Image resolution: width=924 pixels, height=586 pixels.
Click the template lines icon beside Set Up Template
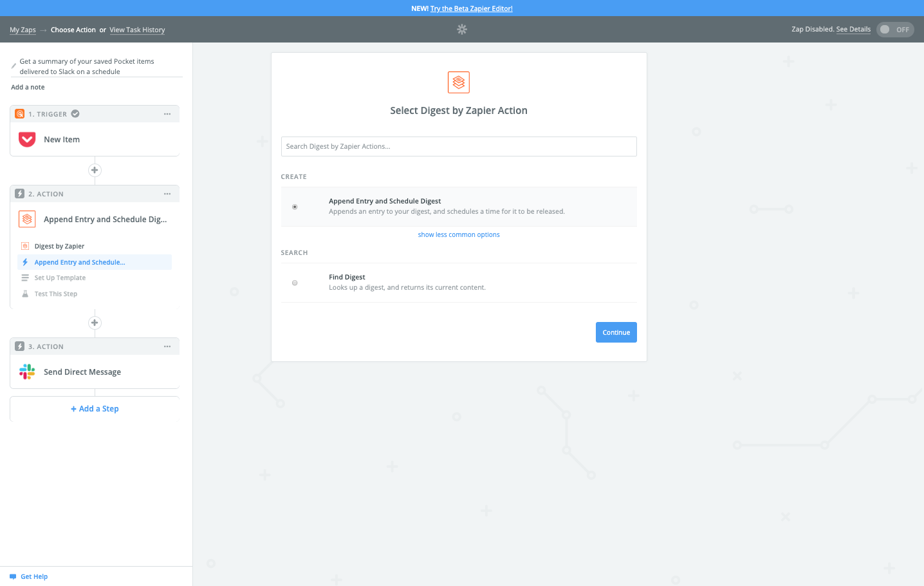coord(25,278)
